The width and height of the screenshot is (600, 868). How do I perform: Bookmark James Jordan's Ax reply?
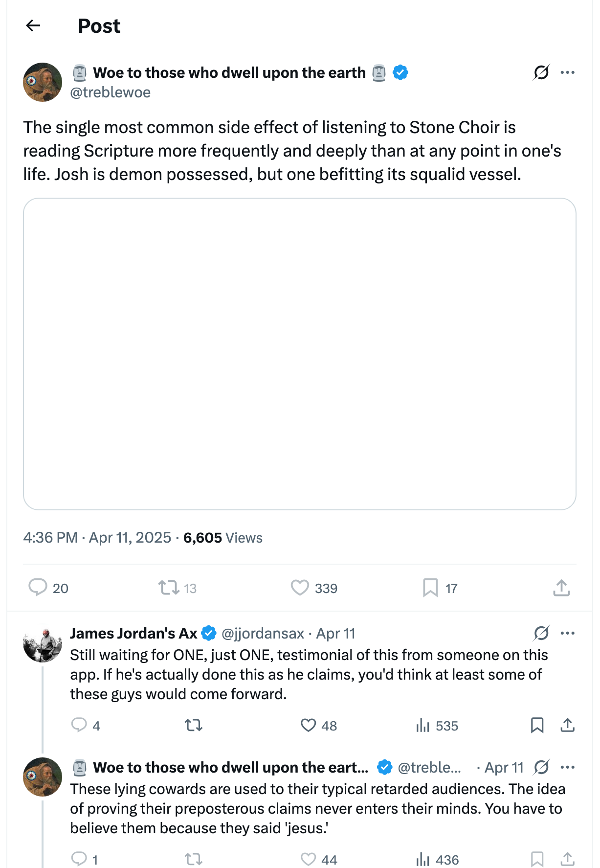pos(537,725)
